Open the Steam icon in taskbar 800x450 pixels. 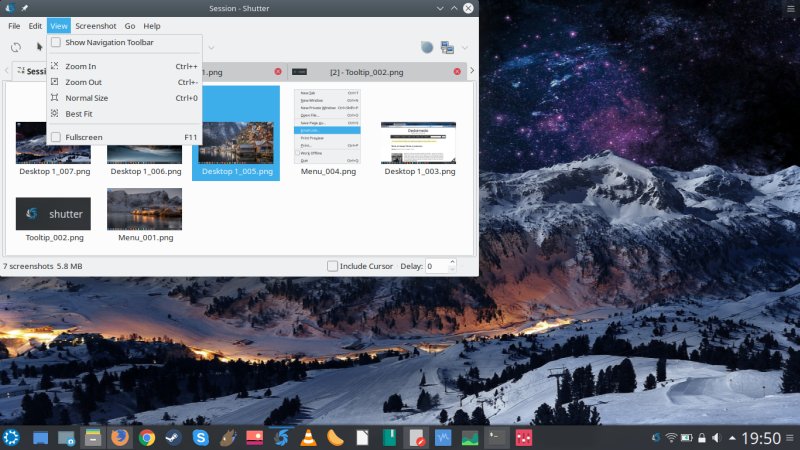(174, 437)
